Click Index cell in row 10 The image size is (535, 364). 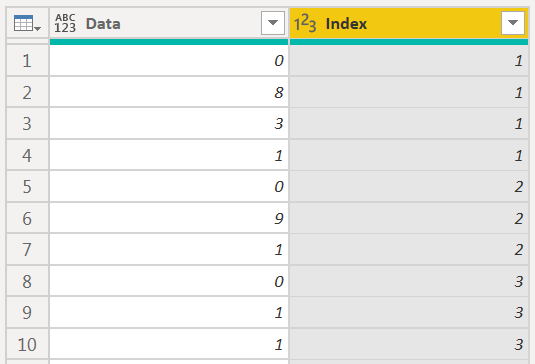click(x=409, y=344)
